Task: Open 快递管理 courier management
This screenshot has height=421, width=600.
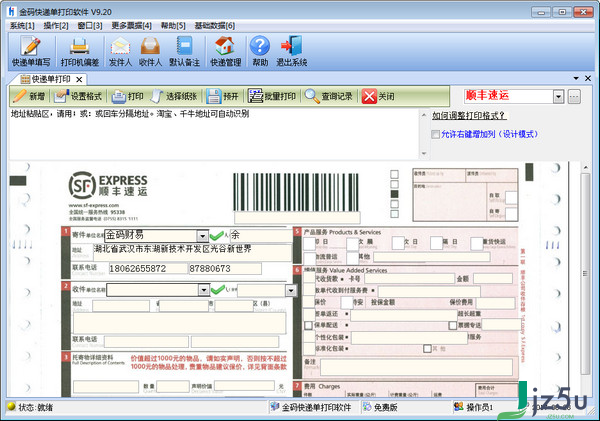Action: (x=225, y=51)
